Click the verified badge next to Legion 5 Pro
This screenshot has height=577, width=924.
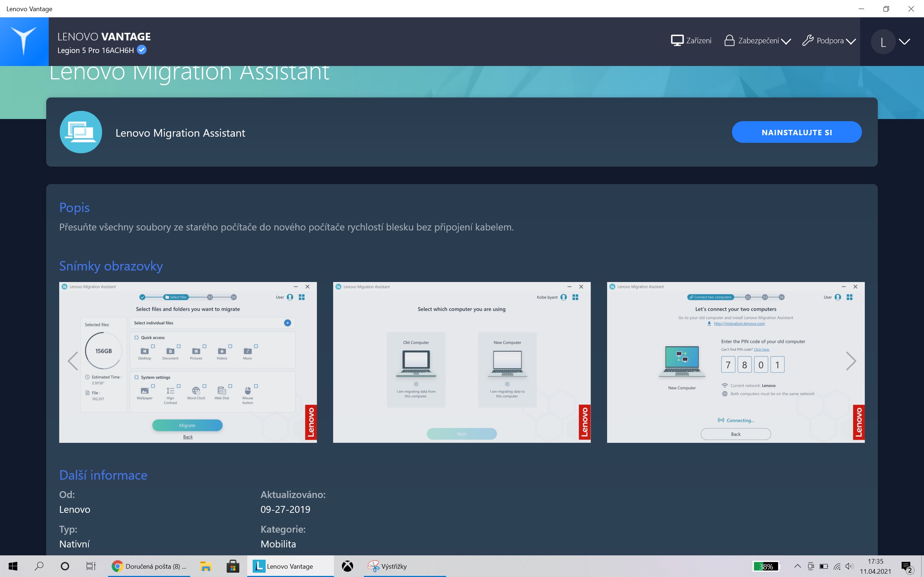[x=141, y=50]
